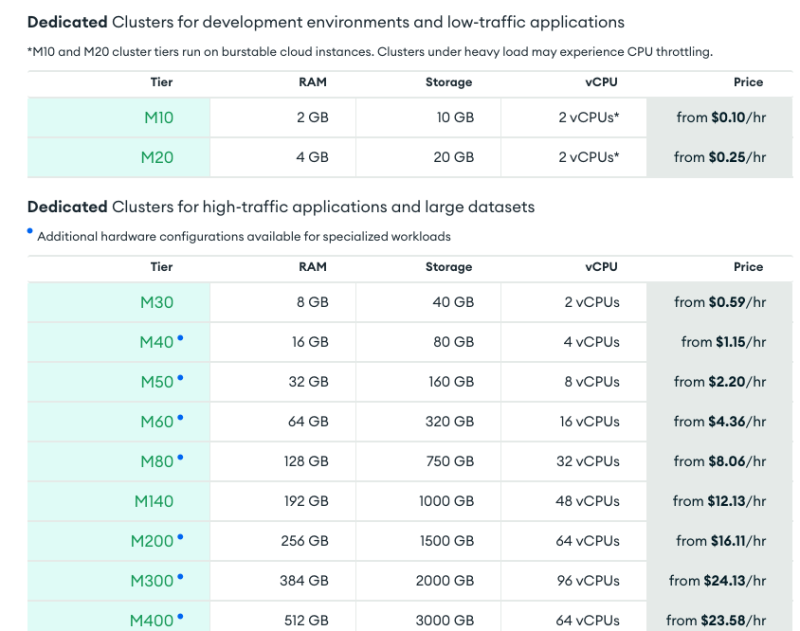
Task: Click the 2 vCPUs* cell in M10 row
Action: (588, 118)
